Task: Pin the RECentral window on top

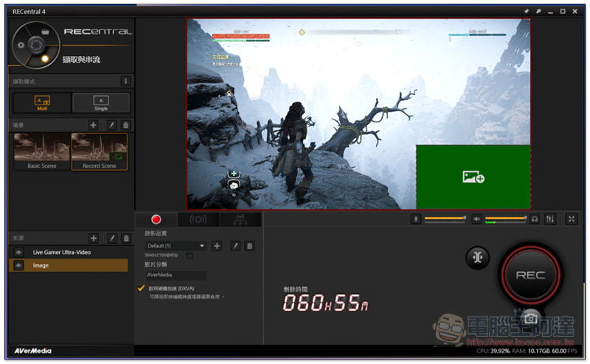Action: [x=527, y=11]
